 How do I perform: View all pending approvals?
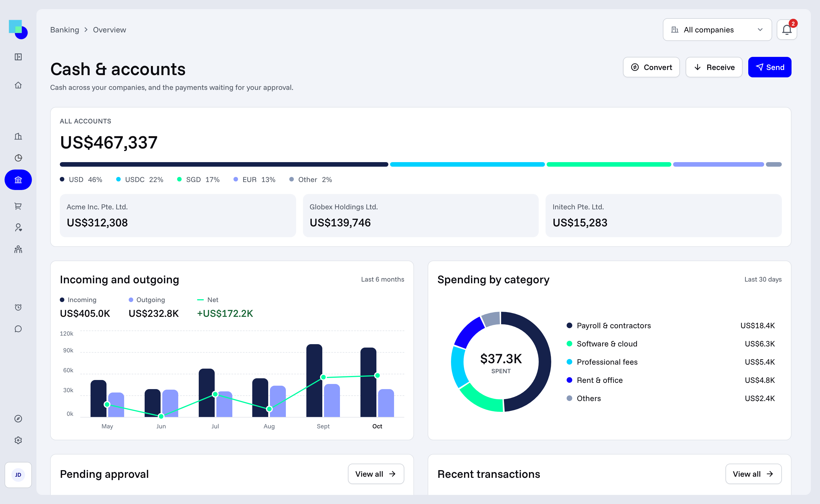pyautogui.click(x=376, y=474)
